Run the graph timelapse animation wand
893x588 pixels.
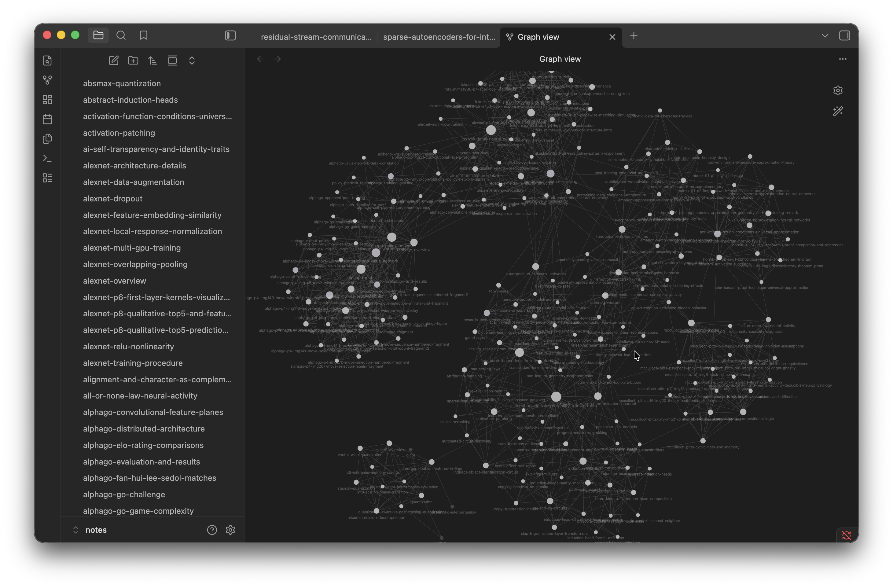pos(838,111)
